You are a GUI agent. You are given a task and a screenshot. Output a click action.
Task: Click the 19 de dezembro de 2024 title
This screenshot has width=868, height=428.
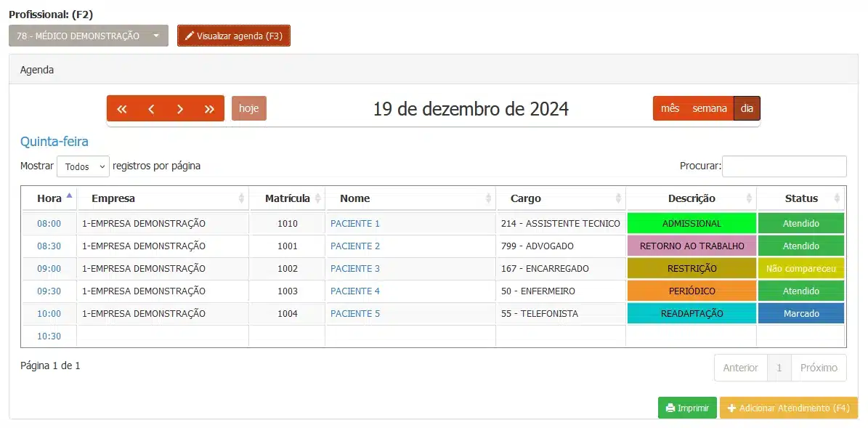(x=471, y=108)
